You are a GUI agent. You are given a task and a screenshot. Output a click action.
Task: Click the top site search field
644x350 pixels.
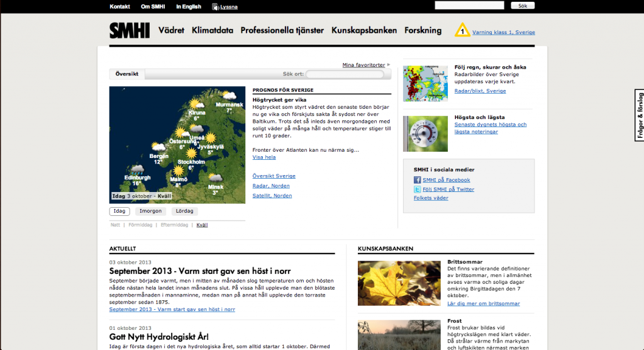[469, 5]
